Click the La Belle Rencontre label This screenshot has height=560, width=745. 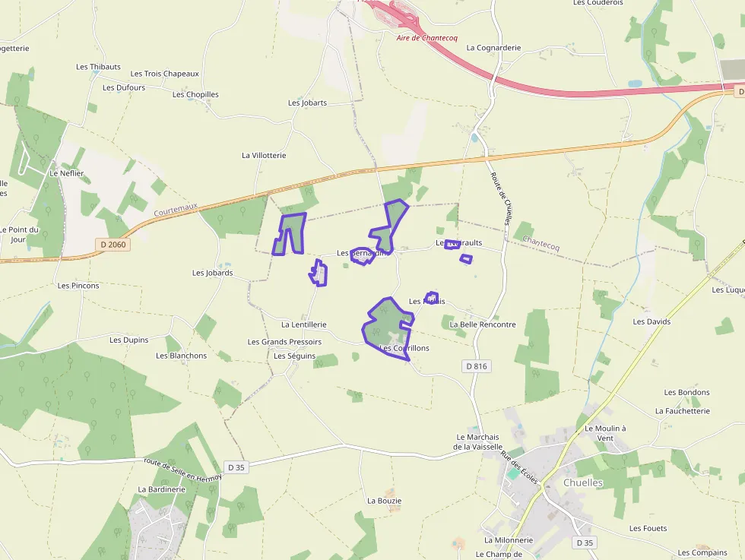(482, 324)
